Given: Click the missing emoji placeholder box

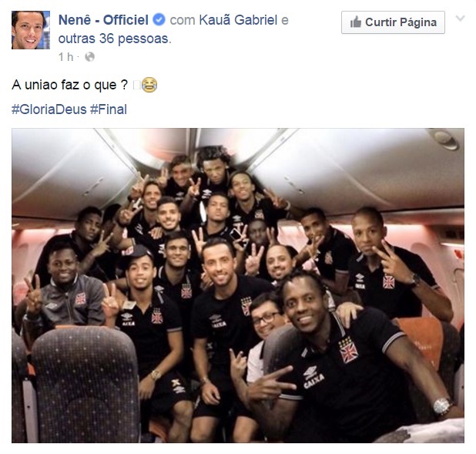Looking at the screenshot, I should (136, 86).
